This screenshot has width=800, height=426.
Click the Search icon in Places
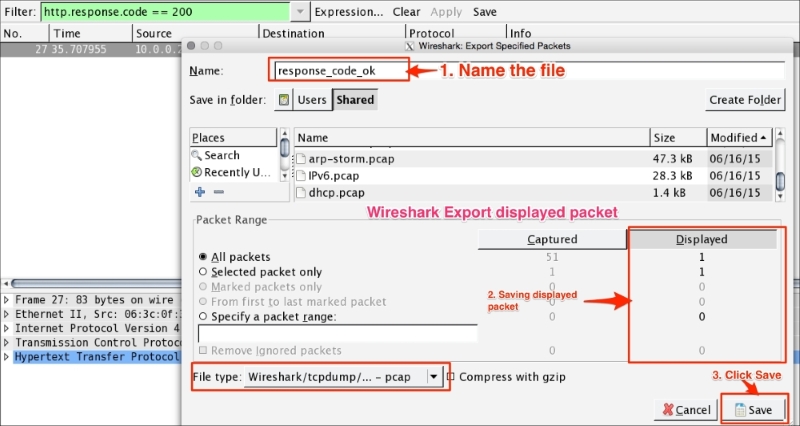[x=196, y=155]
